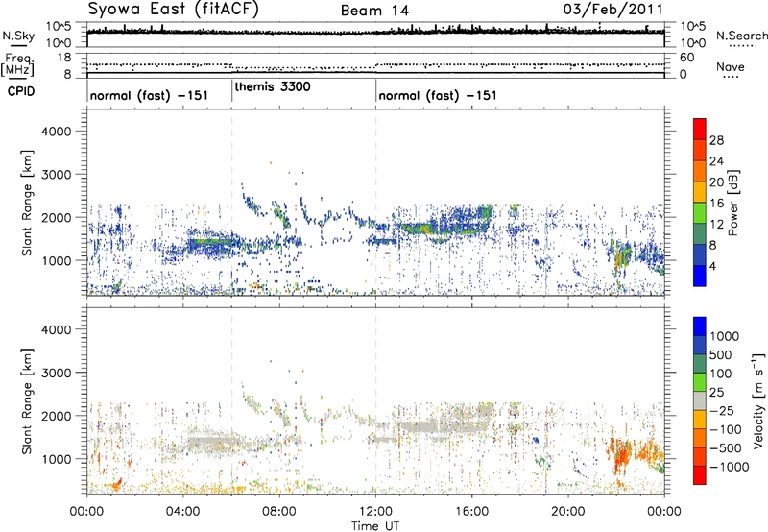Select the '1000' range tick in the velocity panel
The image size is (768, 532).
[56, 459]
